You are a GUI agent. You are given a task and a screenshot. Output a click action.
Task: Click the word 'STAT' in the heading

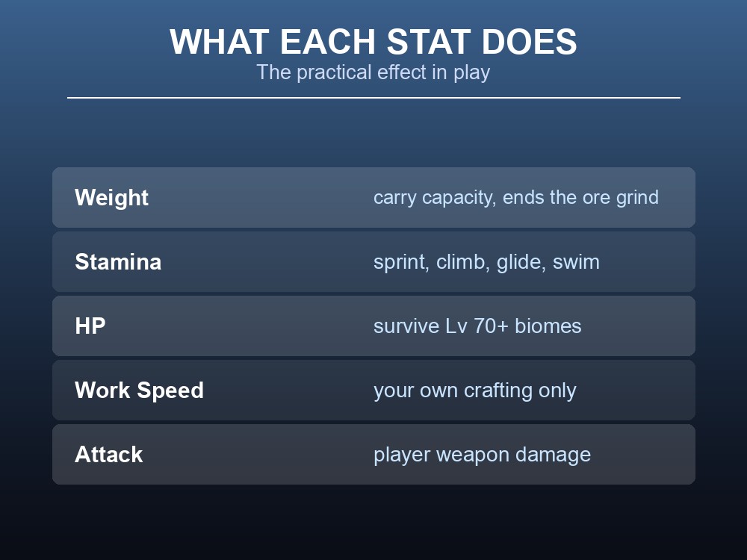(x=429, y=42)
